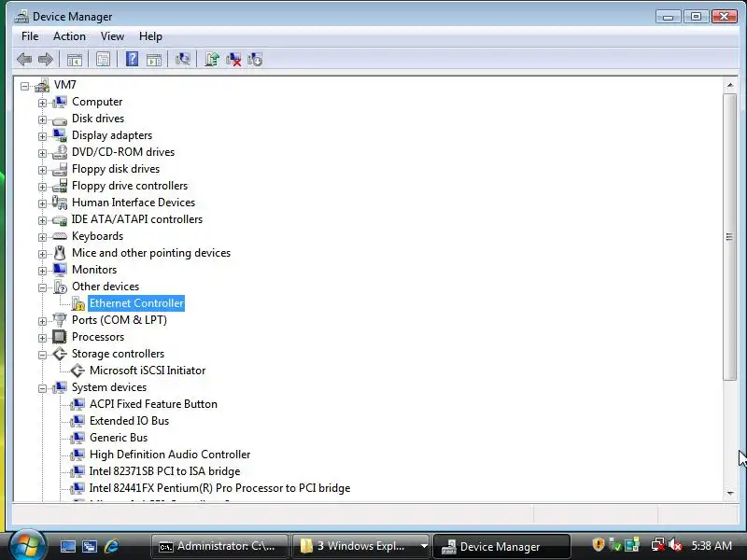
Task: Click the Forward arrow in the toolbar
Action: [x=45, y=60]
